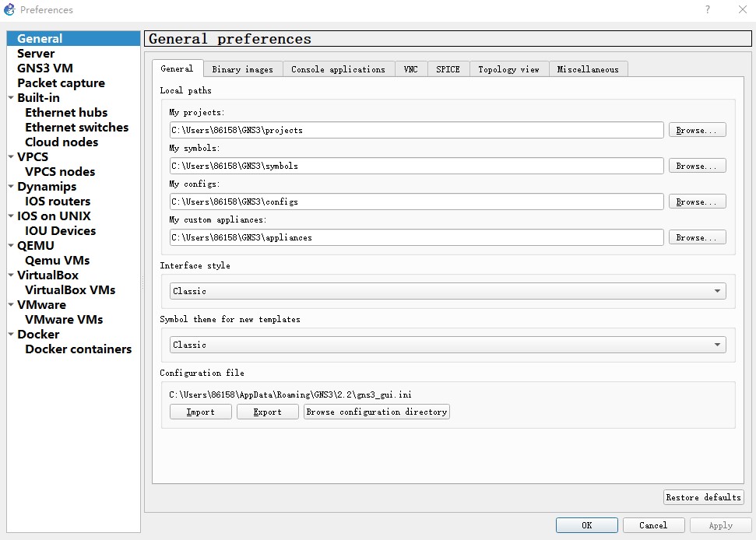This screenshot has width=756, height=540.
Task: Collapse the VMware tree section
Action: (x=11, y=305)
